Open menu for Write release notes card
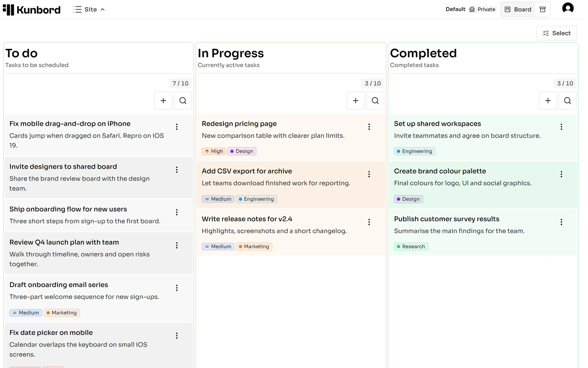Image resolution: width=588 pixels, height=368 pixels. coord(369,222)
